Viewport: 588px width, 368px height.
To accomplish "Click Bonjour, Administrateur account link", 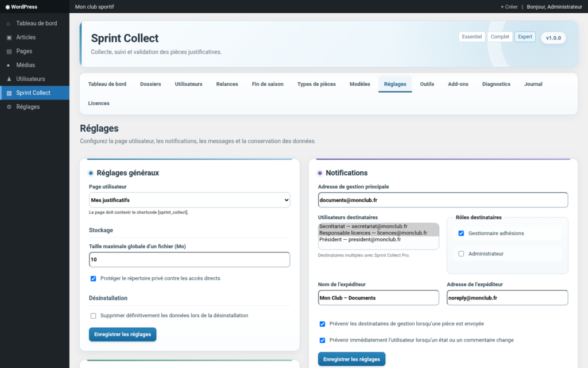I will [554, 7].
